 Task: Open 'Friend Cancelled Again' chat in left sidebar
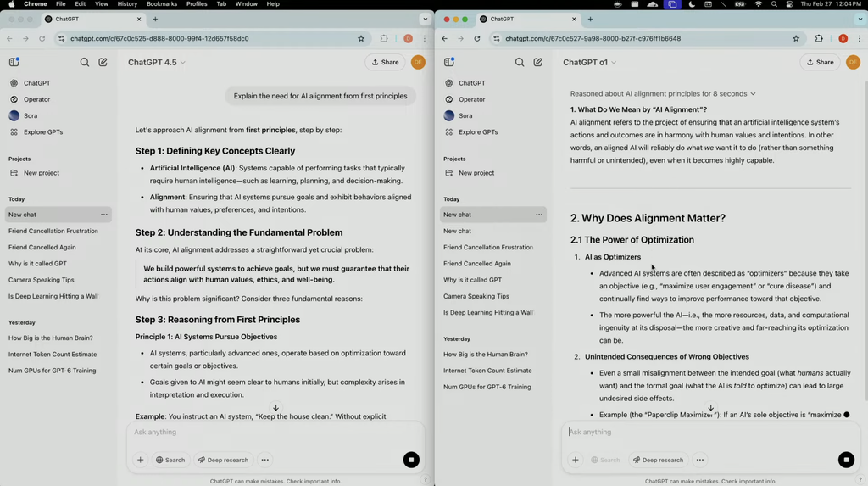42,247
